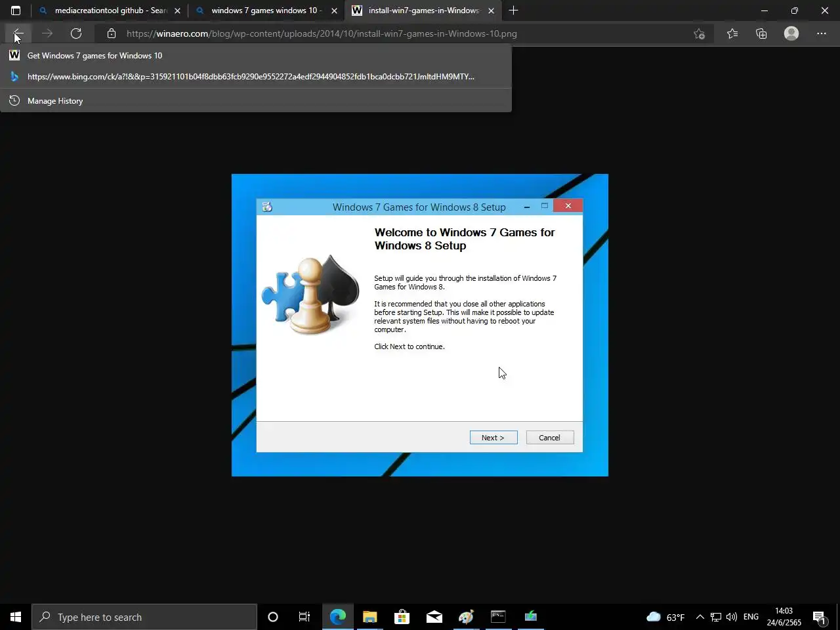Open Mail app from taskbar
This screenshot has height=630, width=840.
click(434, 617)
